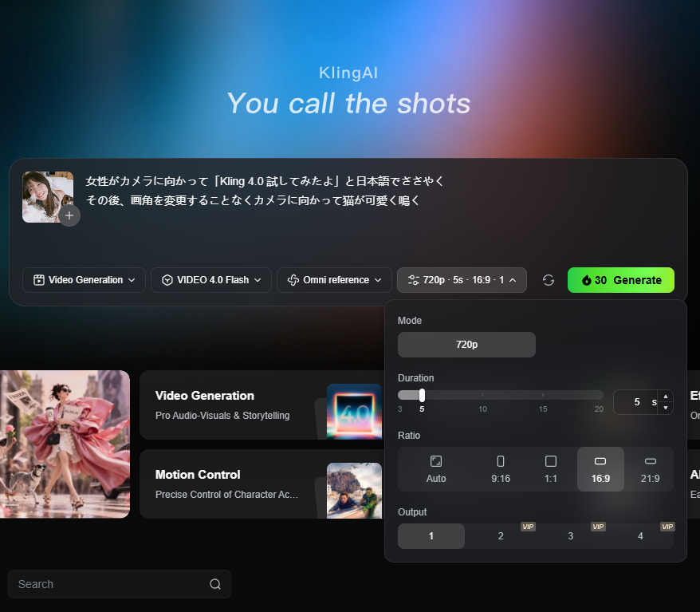Click the plus icon on reference image
The width and height of the screenshot is (700, 612).
(69, 215)
